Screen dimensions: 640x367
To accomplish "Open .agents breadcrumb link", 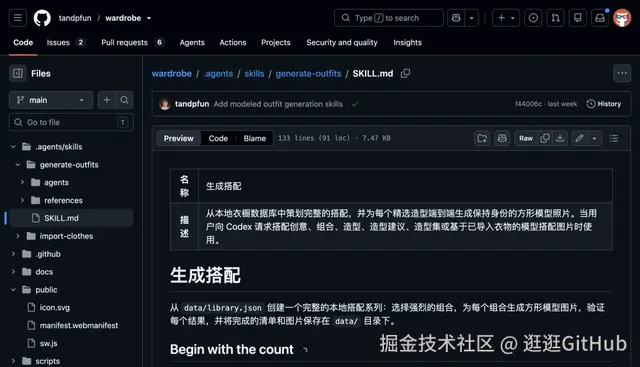I will click(218, 73).
